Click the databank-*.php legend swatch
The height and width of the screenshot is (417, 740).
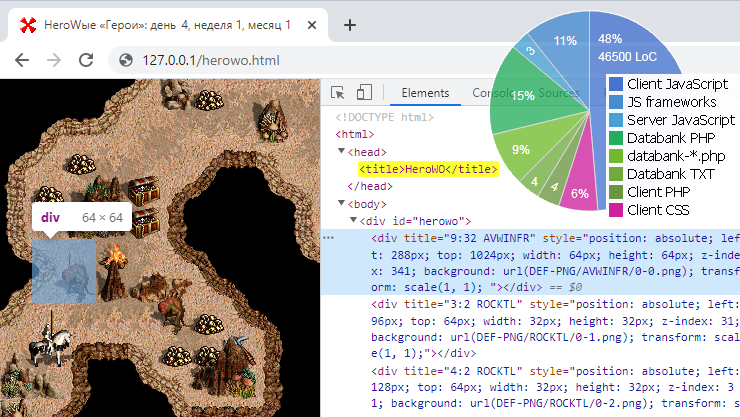click(616, 156)
